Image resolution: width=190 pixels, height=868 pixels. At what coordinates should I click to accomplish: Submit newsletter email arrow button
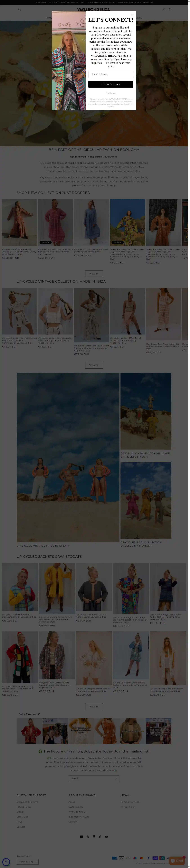tap(116, 778)
